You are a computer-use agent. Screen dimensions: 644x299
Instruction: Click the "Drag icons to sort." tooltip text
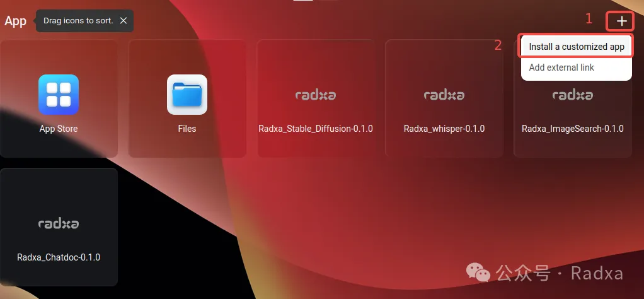pyautogui.click(x=78, y=21)
